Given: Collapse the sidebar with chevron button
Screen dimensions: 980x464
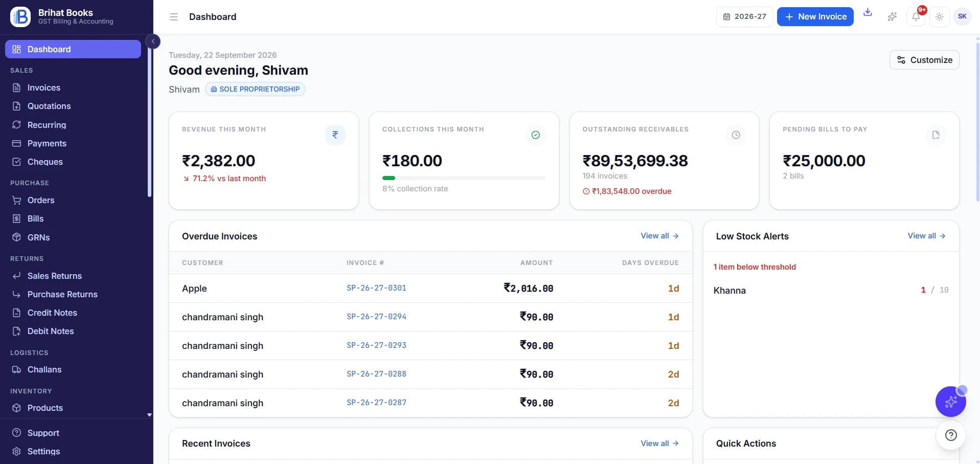Looking at the screenshot, I should (153, 41).
